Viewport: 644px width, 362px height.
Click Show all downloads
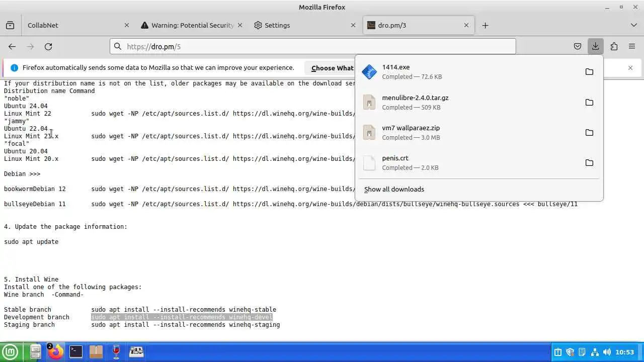click(x=394, y=189)
